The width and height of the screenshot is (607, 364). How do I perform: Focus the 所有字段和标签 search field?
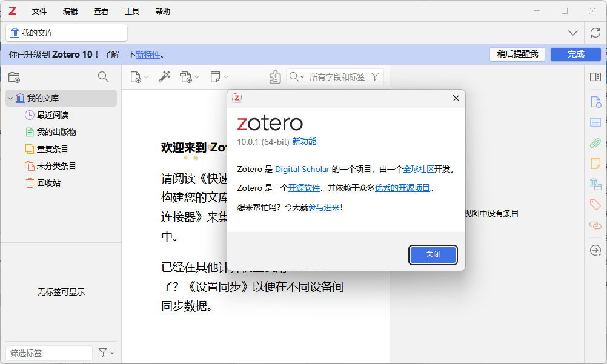337,77
